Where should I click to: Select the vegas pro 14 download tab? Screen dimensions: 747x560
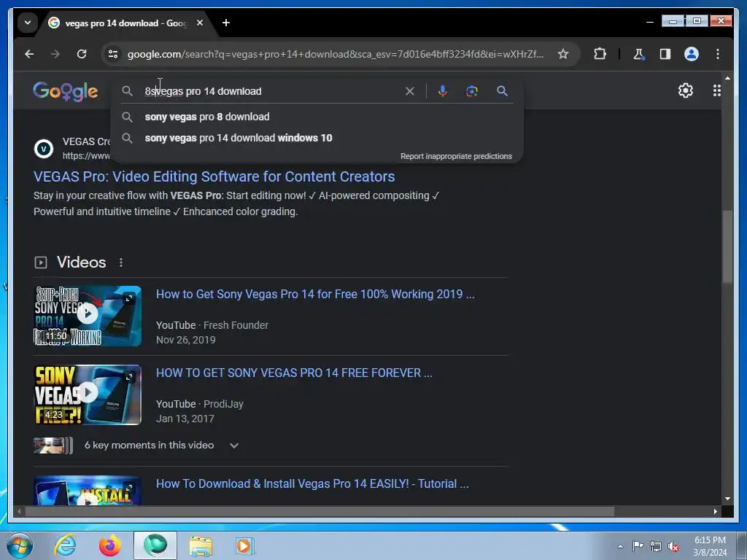click(x=125, y=23)
